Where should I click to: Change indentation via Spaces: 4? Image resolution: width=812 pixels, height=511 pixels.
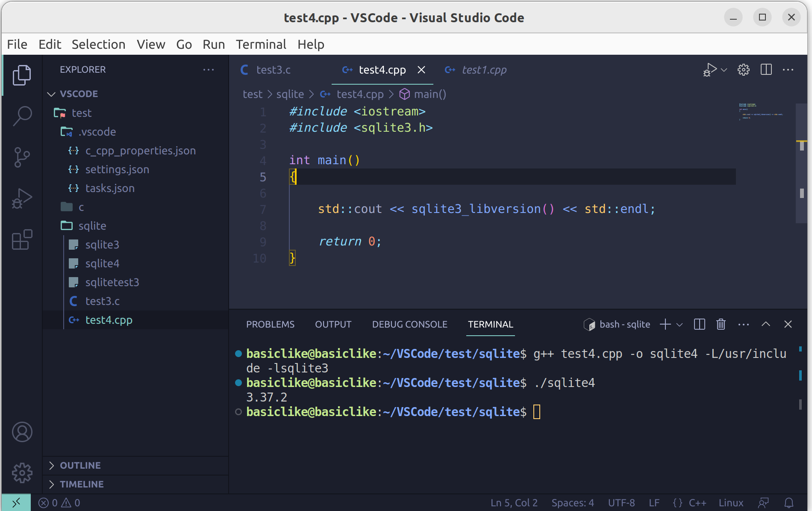click(573, 503)
